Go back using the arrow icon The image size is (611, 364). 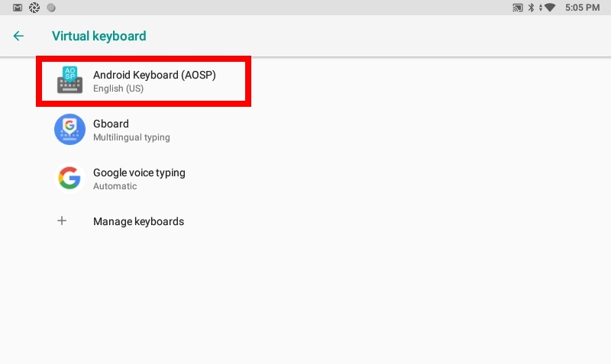click(x=18, y=36)
